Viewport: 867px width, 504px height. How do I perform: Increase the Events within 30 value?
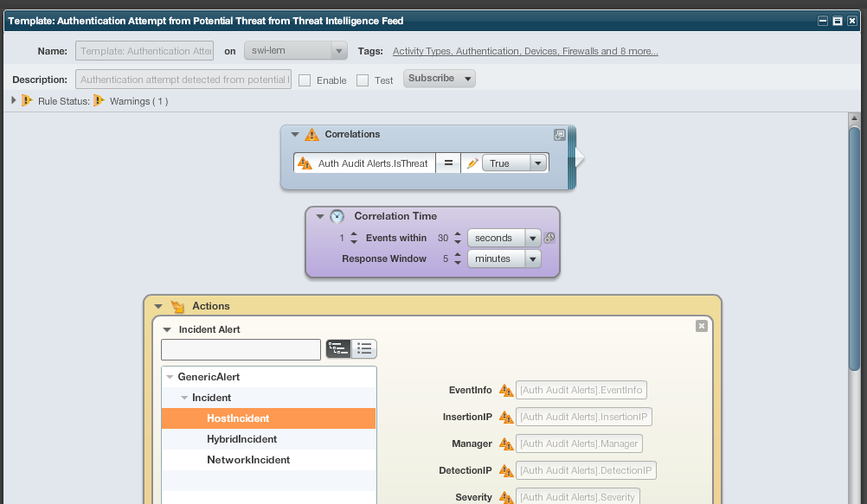(x=458, y=234)
